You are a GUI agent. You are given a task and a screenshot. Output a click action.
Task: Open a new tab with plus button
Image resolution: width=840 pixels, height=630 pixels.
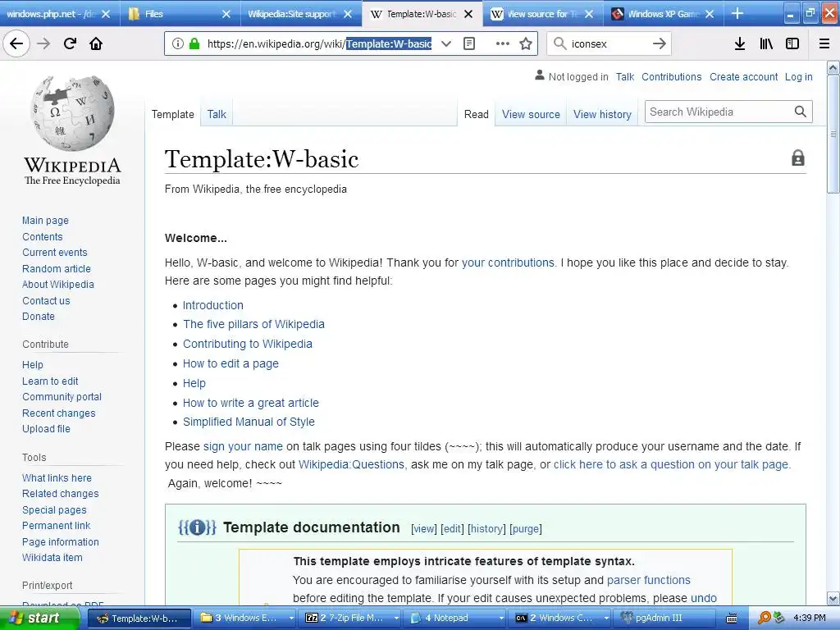point(737,13)
